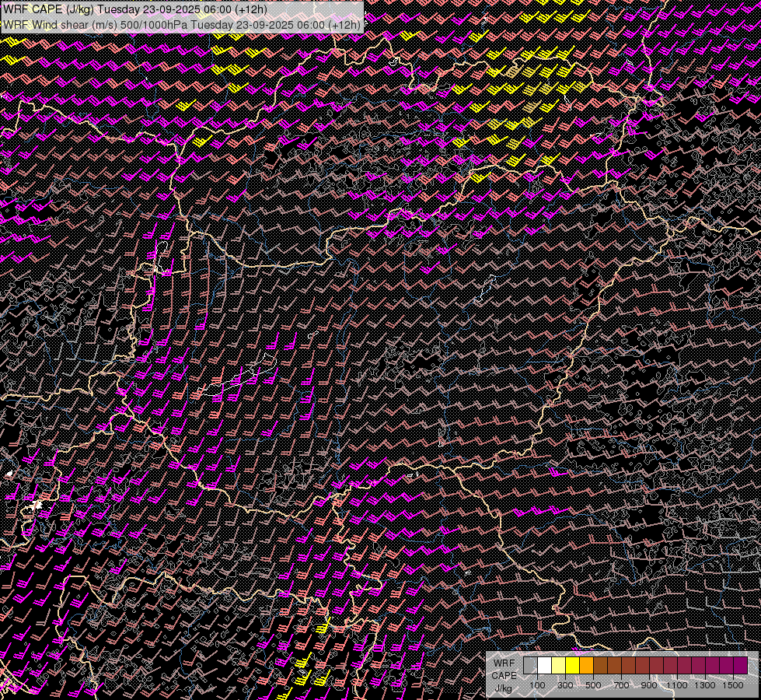Click the gray swatch in the CAPE legend

pyautogui.click(x=530, y=666)
